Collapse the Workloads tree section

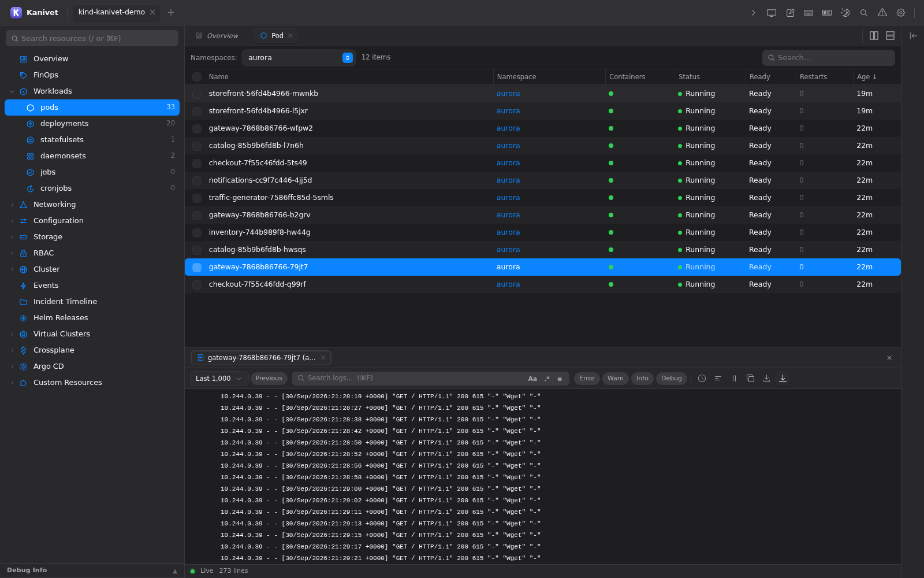point(12,91)
